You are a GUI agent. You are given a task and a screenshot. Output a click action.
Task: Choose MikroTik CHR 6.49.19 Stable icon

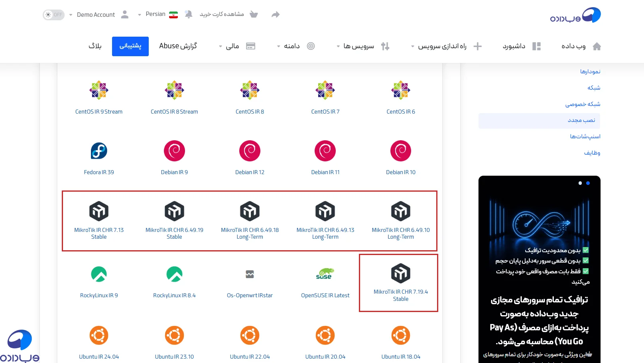(x=174, y=211)
